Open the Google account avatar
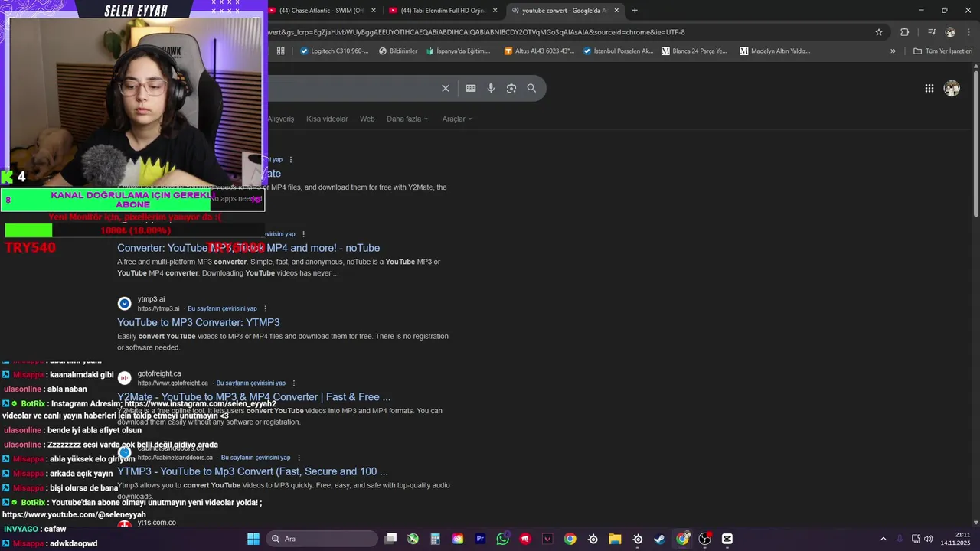The height and width of the screenshot is (551, 980). click(952, 88)
